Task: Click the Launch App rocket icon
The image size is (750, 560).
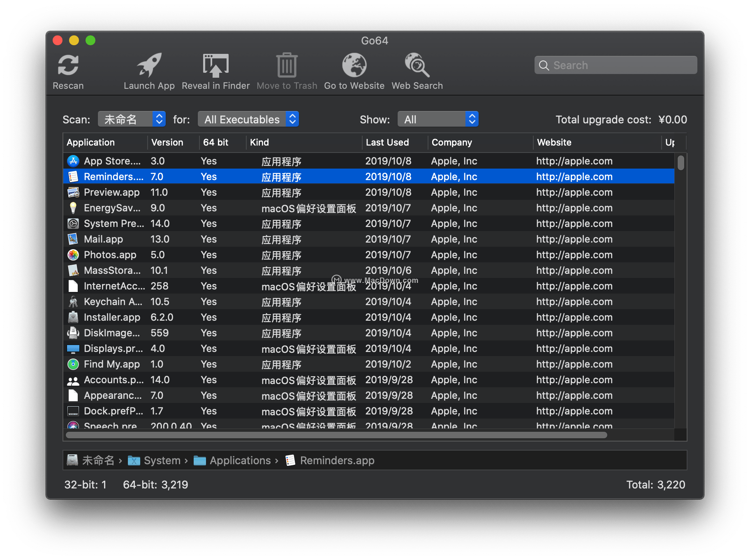Action: point(149,65)
